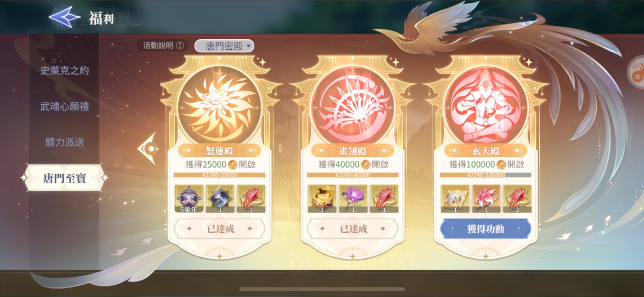Click the back arrow next to 福利
The height and width of the screenshot is (297, 644).
coord(64,17)
